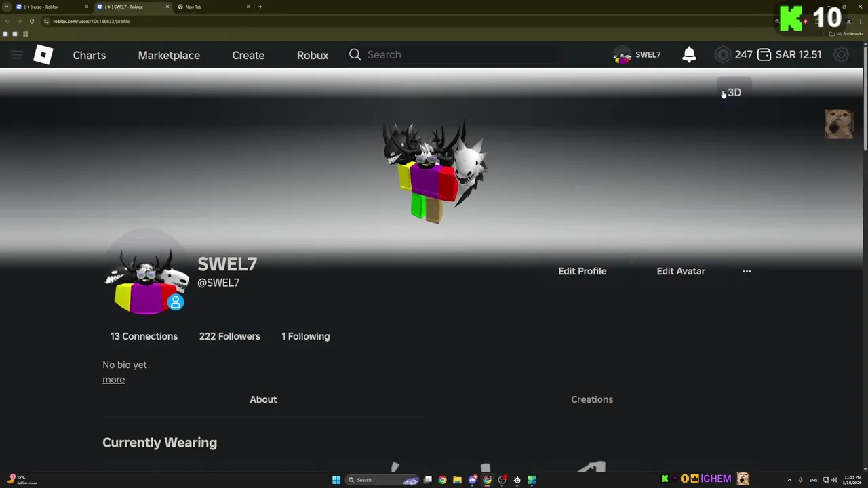
Task: Open the taskbar clock showing 11:53 PM
Action: coord(852,480)
